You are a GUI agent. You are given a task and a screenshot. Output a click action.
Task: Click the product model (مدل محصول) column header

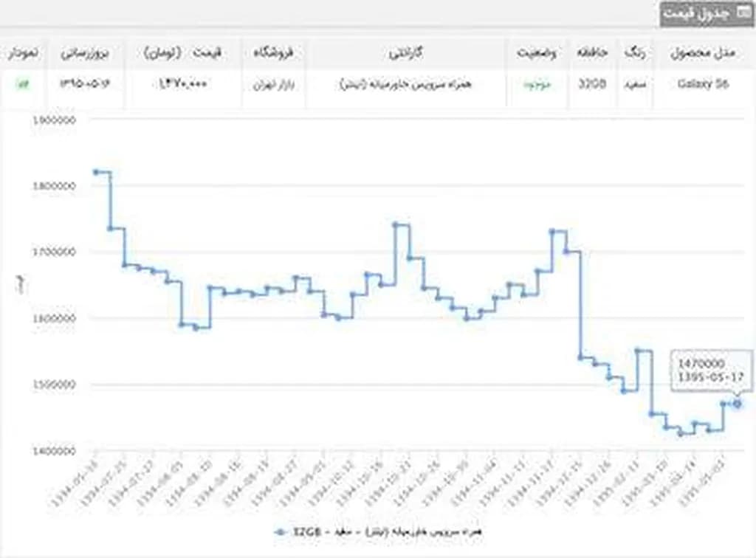coord(702,54)
